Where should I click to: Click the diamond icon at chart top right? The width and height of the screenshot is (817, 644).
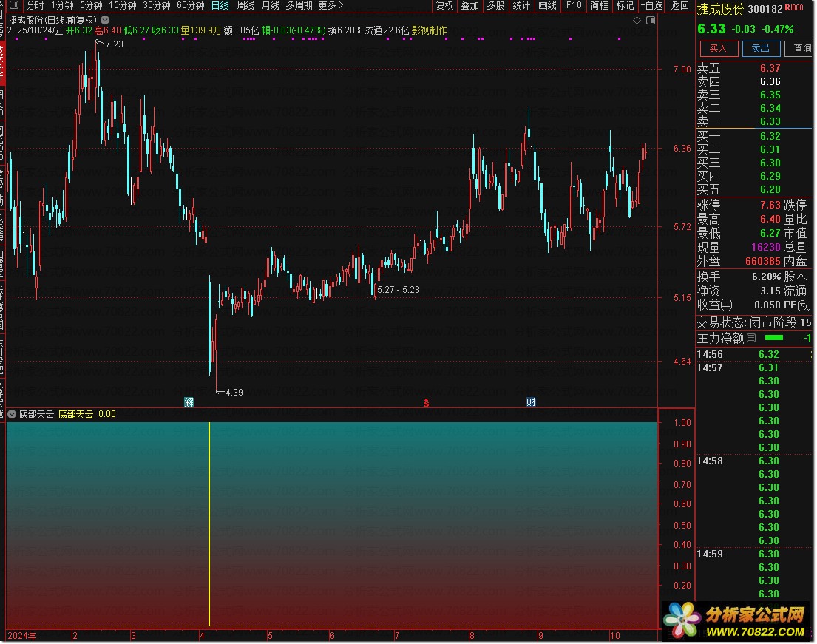point(637,20)
